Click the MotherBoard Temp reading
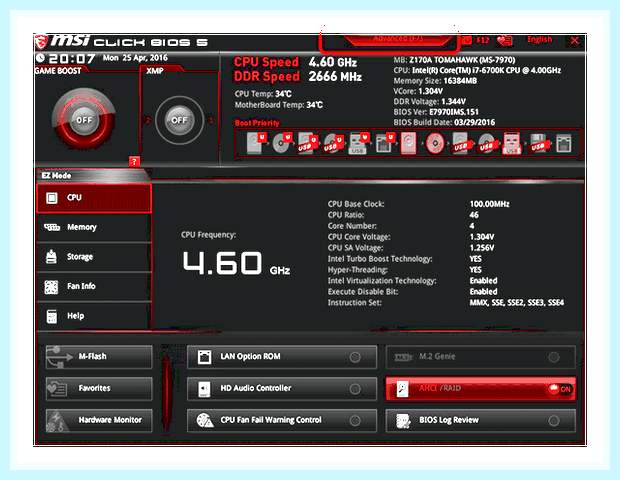 coord(278,105)
